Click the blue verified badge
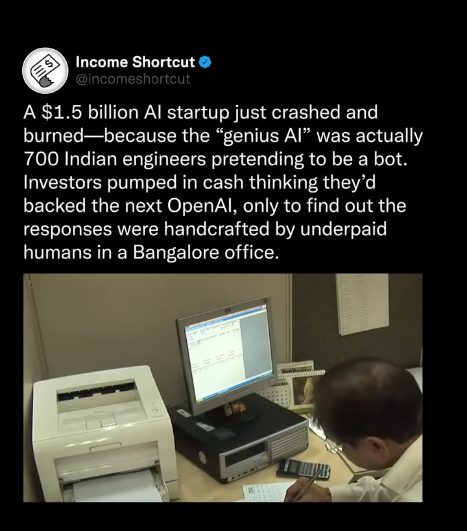 pyautogui.click(x=205, y=62)
